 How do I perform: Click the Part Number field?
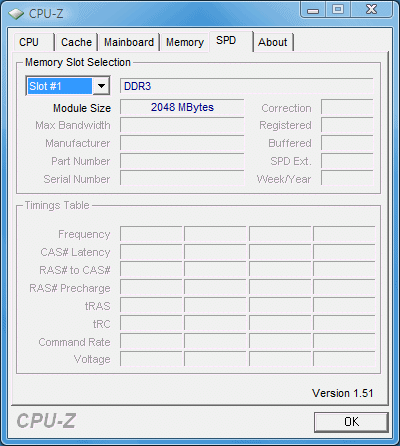click(x=182, y=161)
